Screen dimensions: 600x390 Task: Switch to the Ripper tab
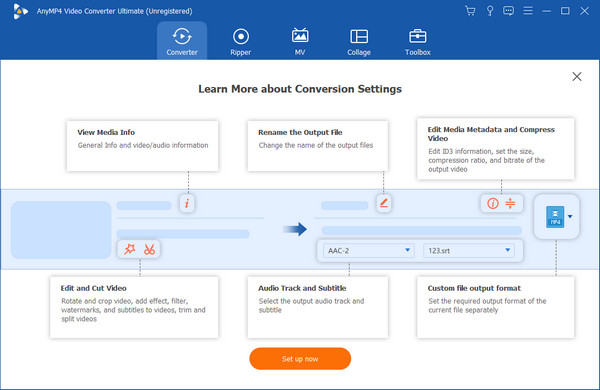(x=241, y=42)
